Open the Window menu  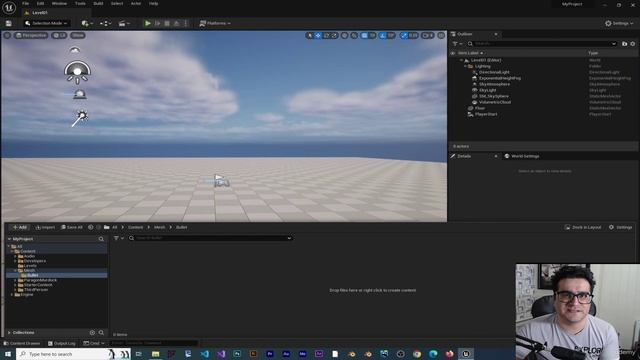[x=59, y=3]
